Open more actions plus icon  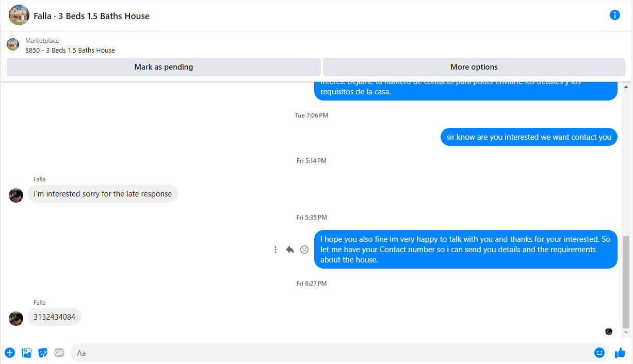tap(10, 353)
